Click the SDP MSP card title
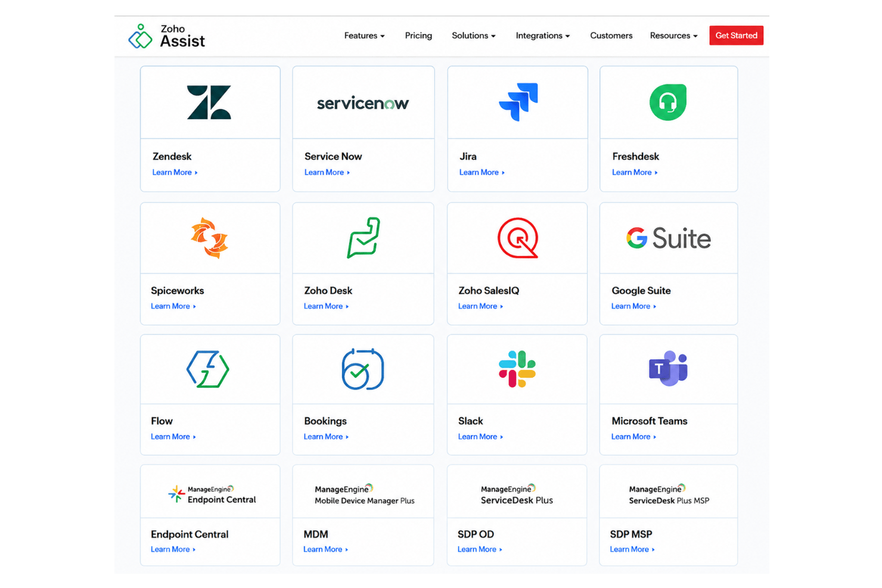 631,534
